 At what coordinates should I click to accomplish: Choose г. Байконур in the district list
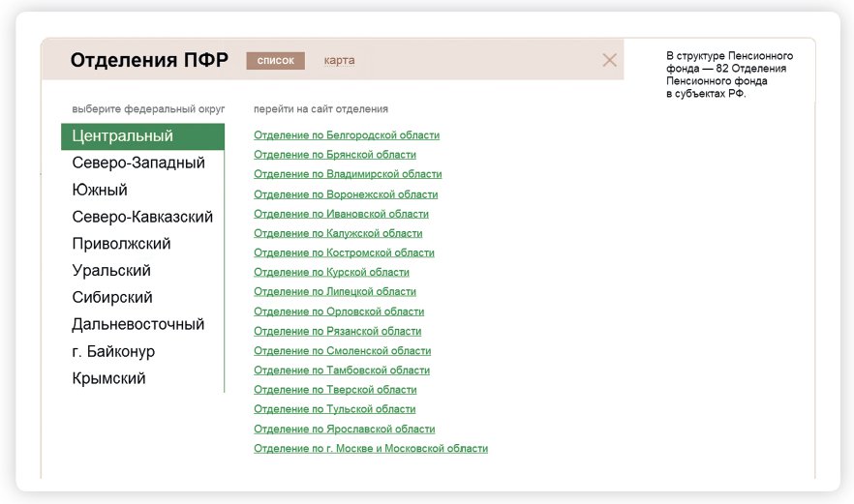(113, 351)
